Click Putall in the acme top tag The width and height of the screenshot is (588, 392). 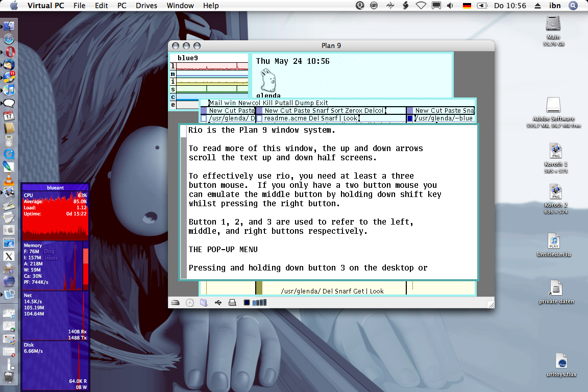click(x=284, y=103)
